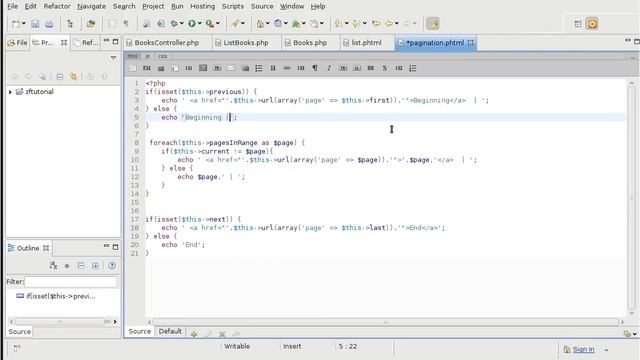640x360 pixels.
Task: Click the editor vertical scrollbar
Action: [631, 198]
